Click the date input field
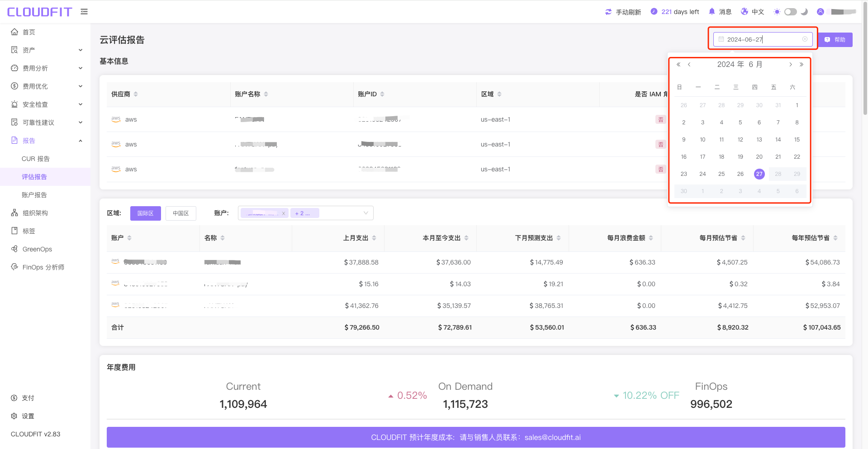Screen dimensions: 868x449 [763, 39]
